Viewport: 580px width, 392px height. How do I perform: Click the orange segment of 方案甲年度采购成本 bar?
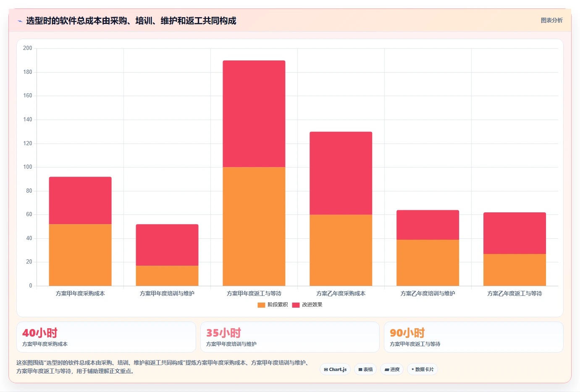tap(80, 255)
